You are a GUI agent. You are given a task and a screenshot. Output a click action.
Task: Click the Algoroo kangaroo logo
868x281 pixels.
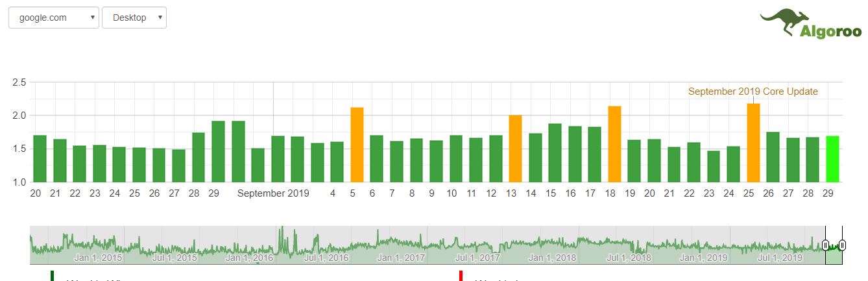(x=811, y=25)
